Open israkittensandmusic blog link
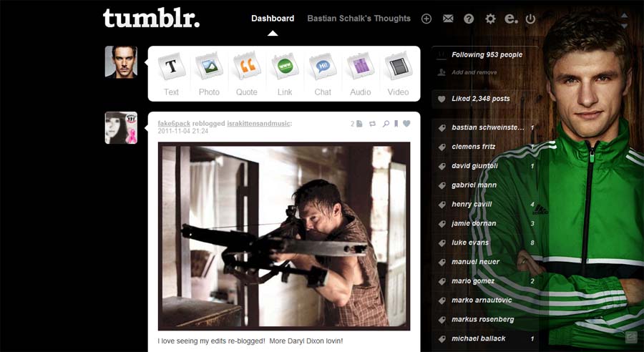The height and width of the screenshot is (352, 644). pyautogui.click(x=258, y=124)
